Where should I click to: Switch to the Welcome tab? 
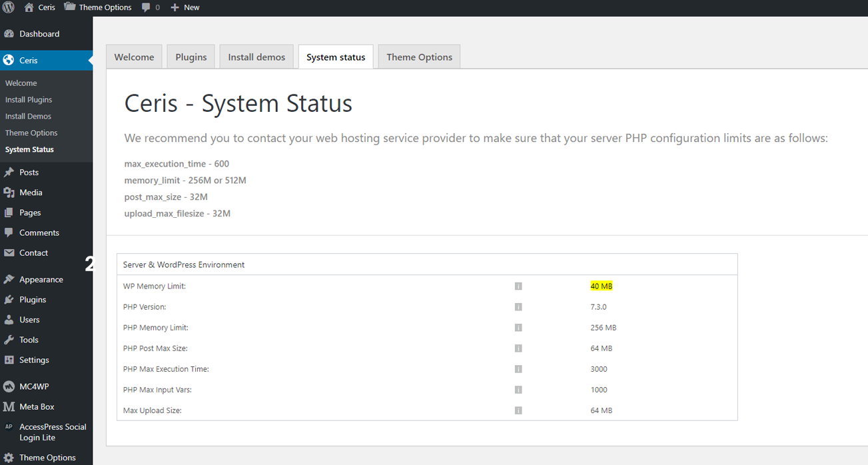tap(134, 57)
